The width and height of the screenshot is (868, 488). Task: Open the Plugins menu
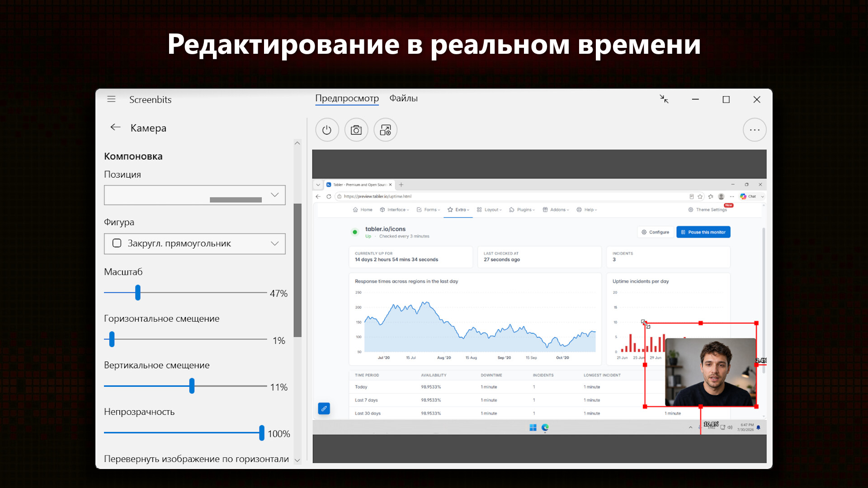[522, 210]
